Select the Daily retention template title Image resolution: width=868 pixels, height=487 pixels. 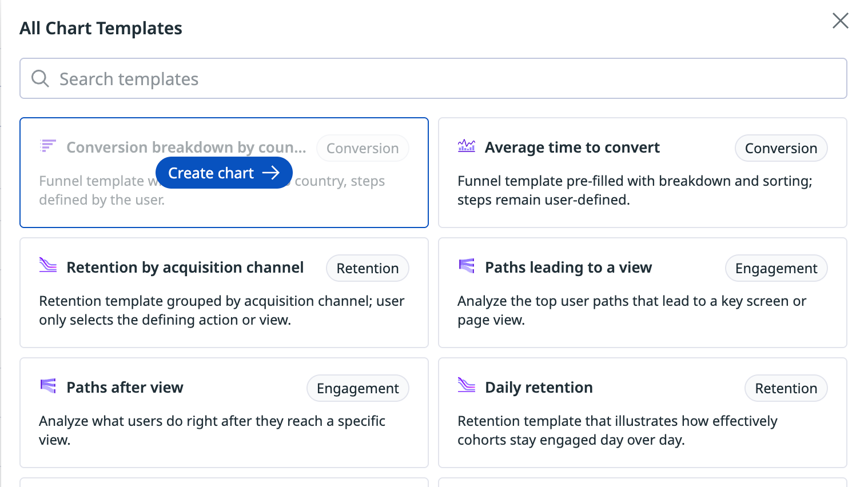538,388
